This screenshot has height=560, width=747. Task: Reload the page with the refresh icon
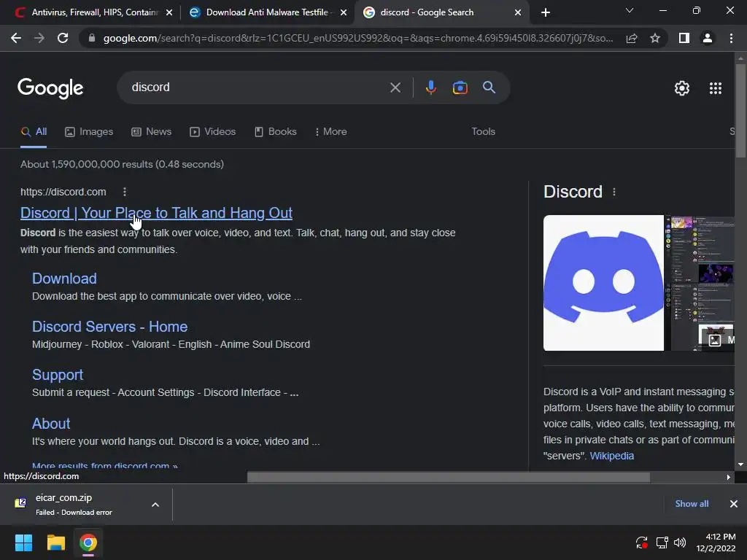coord(63,38)
